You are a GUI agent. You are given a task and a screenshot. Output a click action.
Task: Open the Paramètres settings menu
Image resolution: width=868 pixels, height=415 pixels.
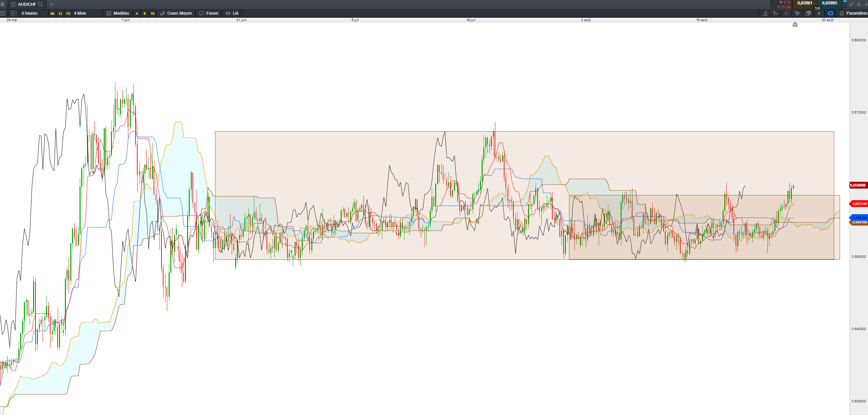tap(857, 13)
